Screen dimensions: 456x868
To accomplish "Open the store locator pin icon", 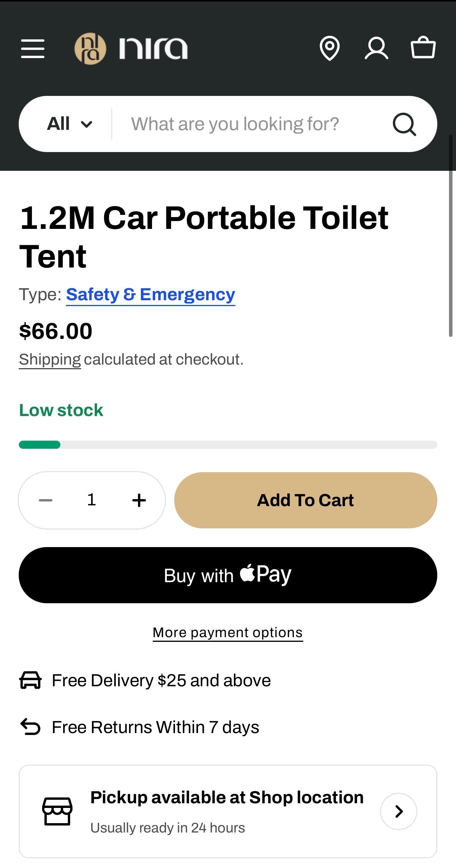I will click(330, 48).
